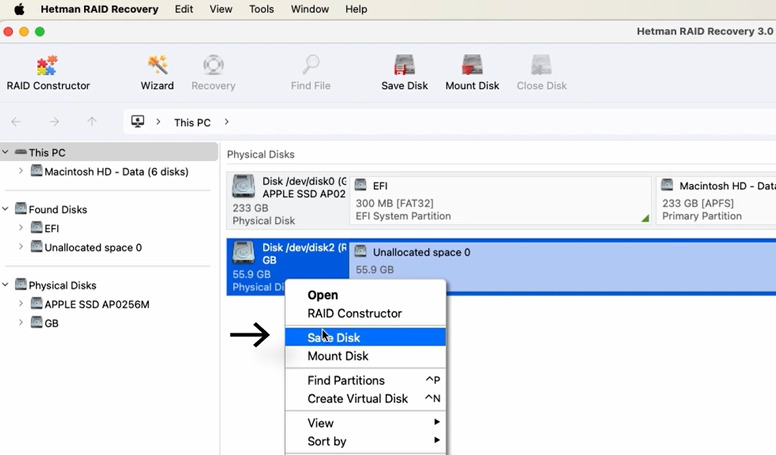Go up one level arrow
This screenshot has height=455, width=776.
(92, 122)
